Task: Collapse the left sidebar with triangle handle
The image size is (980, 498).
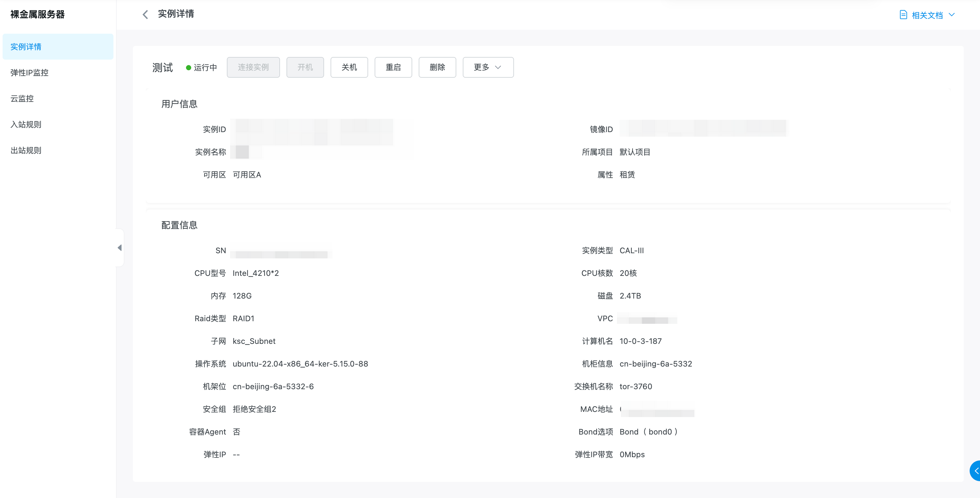Action: tap(120, 248)
